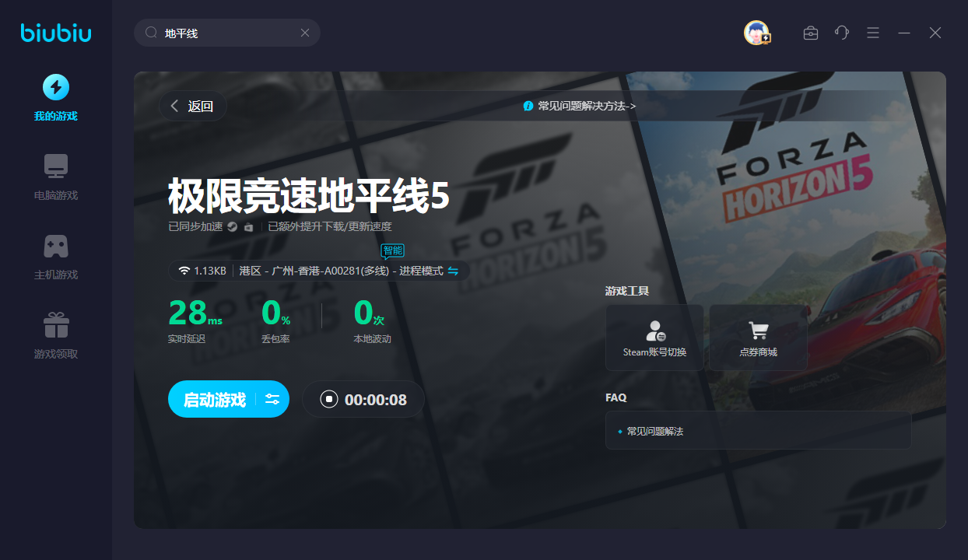Viewport: 968px width, 560px height.
Task: Click the 智能 mode badge
Action: [392, 250]
